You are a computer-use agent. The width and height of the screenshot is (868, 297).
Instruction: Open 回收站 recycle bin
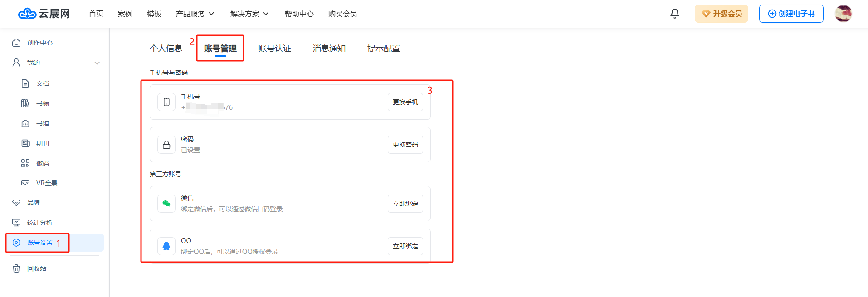36,268
